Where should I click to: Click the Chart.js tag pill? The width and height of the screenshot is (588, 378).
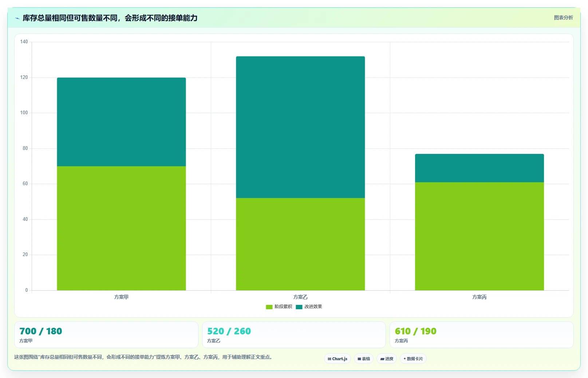tap(338, 359)
